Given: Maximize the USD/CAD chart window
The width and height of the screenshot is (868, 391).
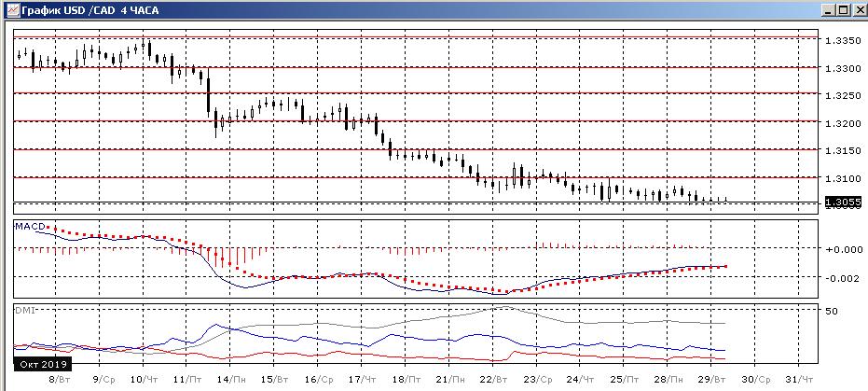Looking at the screenshot, I should click(x=841, y=9).
